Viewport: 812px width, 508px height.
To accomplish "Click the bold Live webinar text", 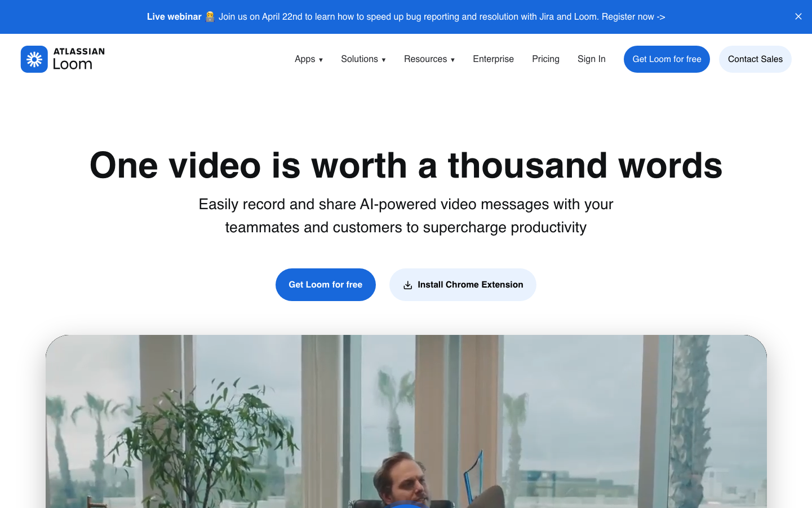I will 174,17.
